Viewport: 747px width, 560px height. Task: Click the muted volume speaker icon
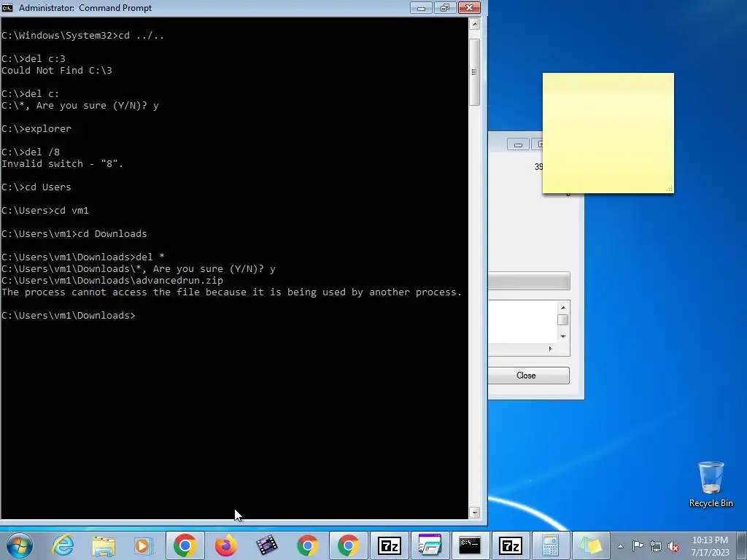pyautogui.click(x=673, y=546)
